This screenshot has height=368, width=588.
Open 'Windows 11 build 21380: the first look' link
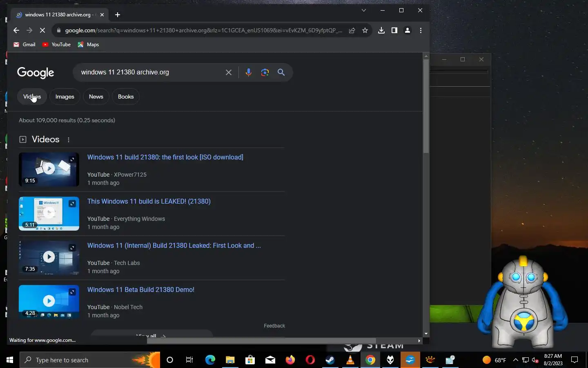click(165, 157)
